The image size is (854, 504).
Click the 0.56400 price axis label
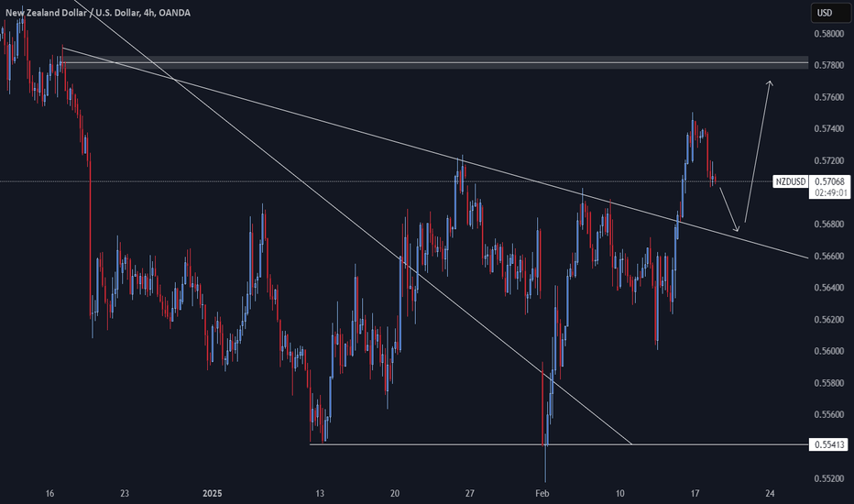tap(829, 287)
